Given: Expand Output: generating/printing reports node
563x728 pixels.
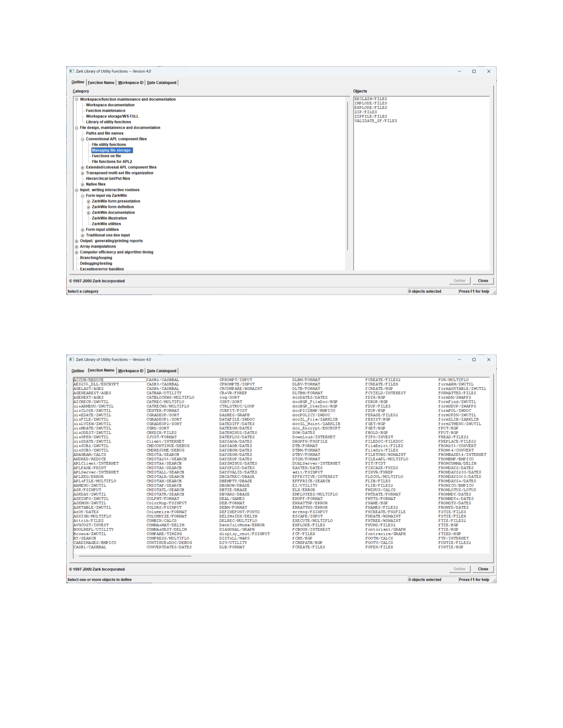Looking at the screenshot, I should (76, 241).
